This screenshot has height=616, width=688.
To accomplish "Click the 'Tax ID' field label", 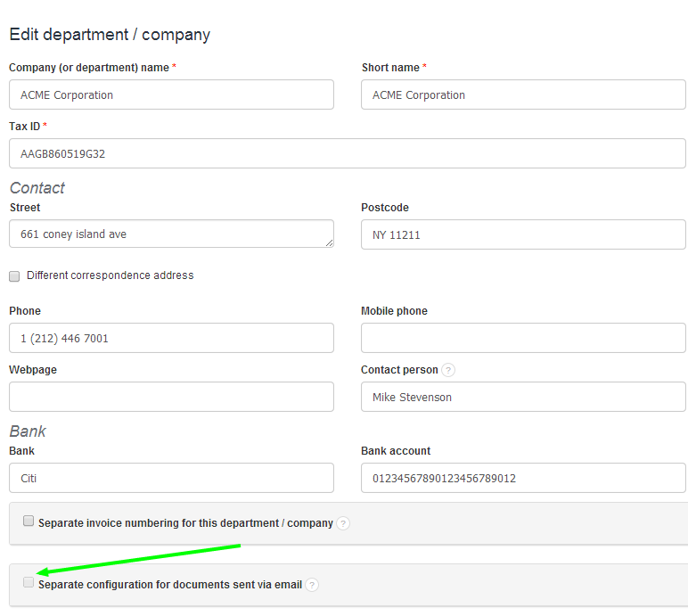I will click(25, 127).
